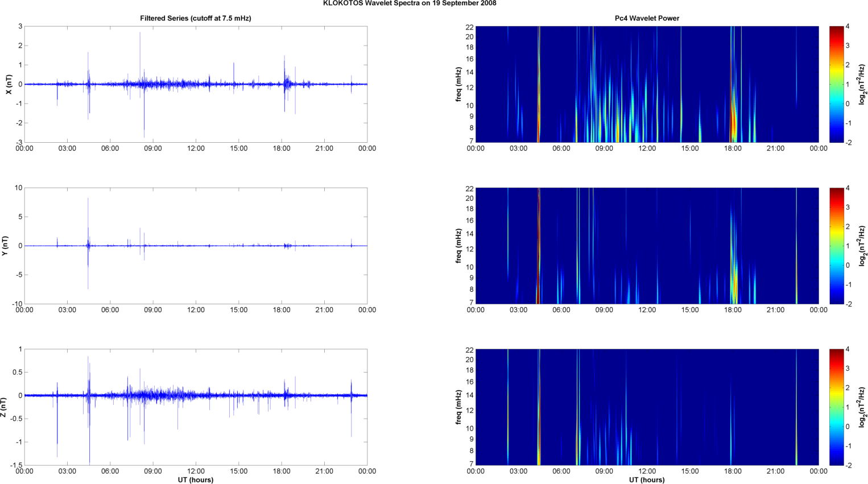This screenshot has height=484, width=868.
Task: Pick the bottom wavelet plot's colorbar
Action: point(836,407)
